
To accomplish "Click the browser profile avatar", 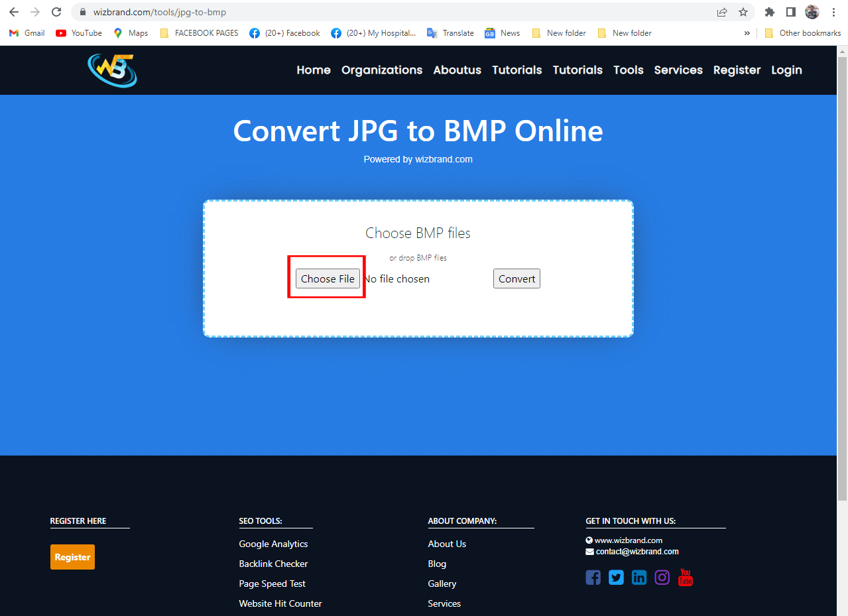I will [x=812, y=11].
